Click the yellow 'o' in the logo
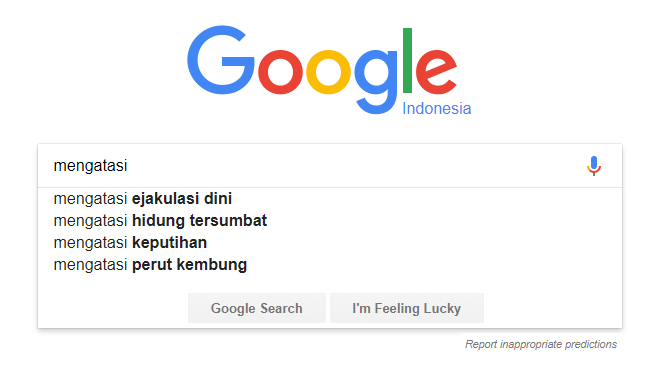The width and height of the screenshot is (667, 366). [x=328, y=72]
